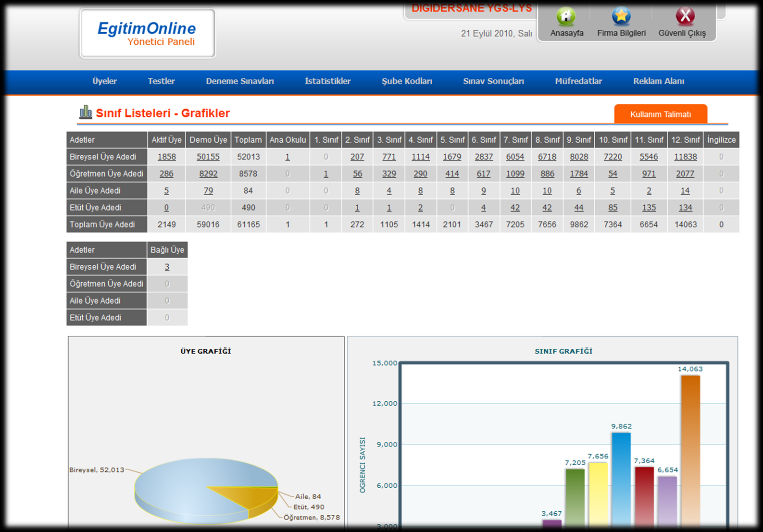
Task: Click the date text 21 Eylül 2010, Salı
Action: coord(496,34)
